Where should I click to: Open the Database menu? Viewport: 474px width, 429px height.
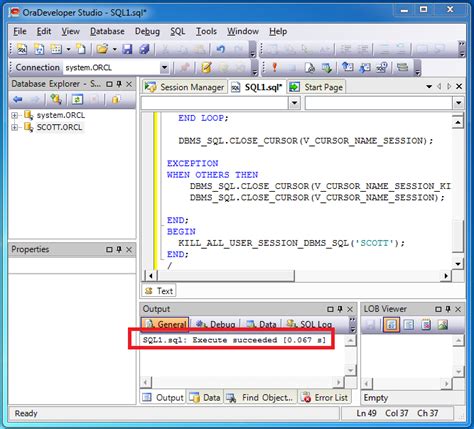(107, 31)
